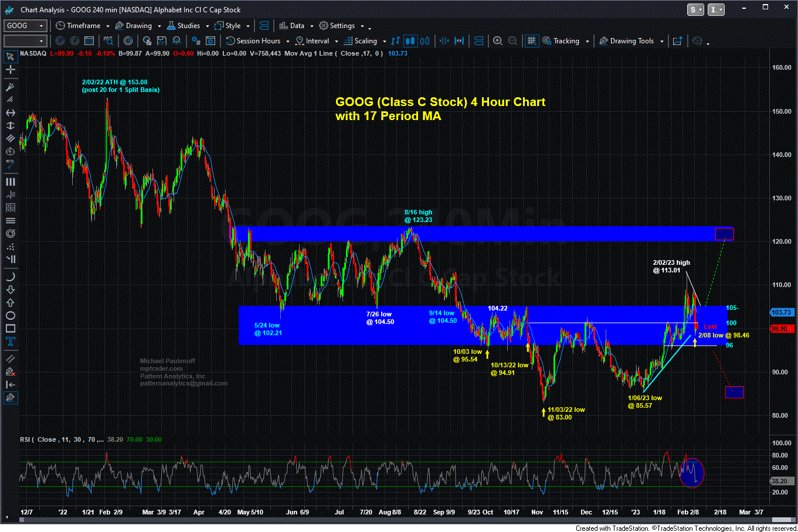Select the up arrow drawing tool
This screenshot has width=798, height=532.
[10, 302]
